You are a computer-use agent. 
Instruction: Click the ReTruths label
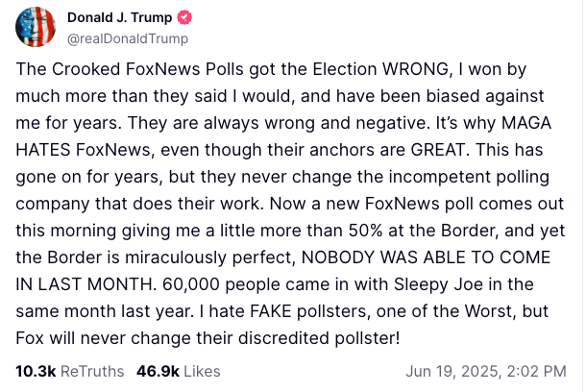92,372
